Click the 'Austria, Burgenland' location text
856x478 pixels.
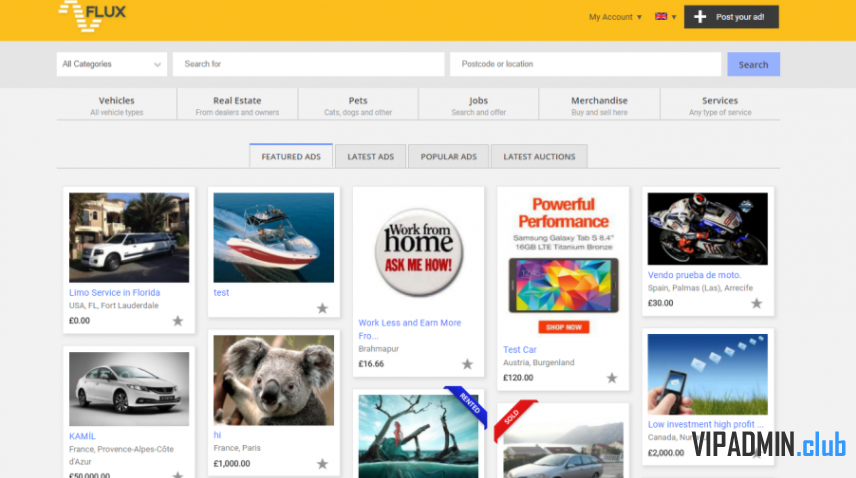pos(539,363)
